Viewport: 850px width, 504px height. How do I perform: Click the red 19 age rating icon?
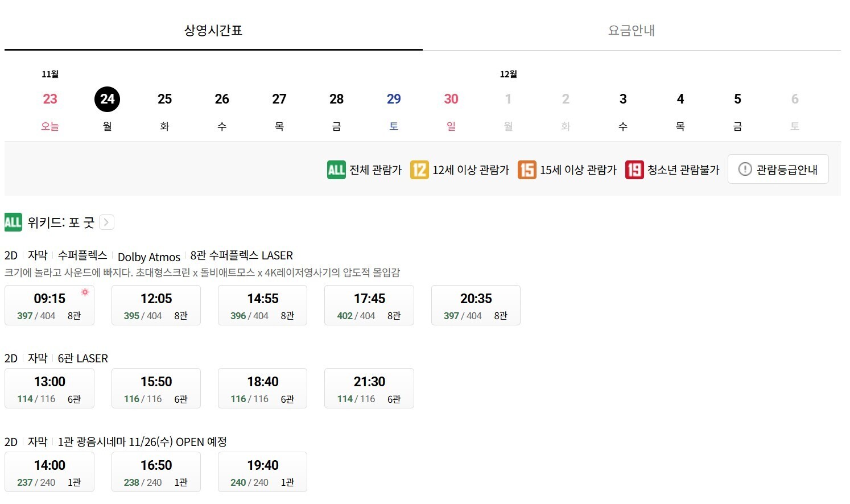click(x=634, y=170)
